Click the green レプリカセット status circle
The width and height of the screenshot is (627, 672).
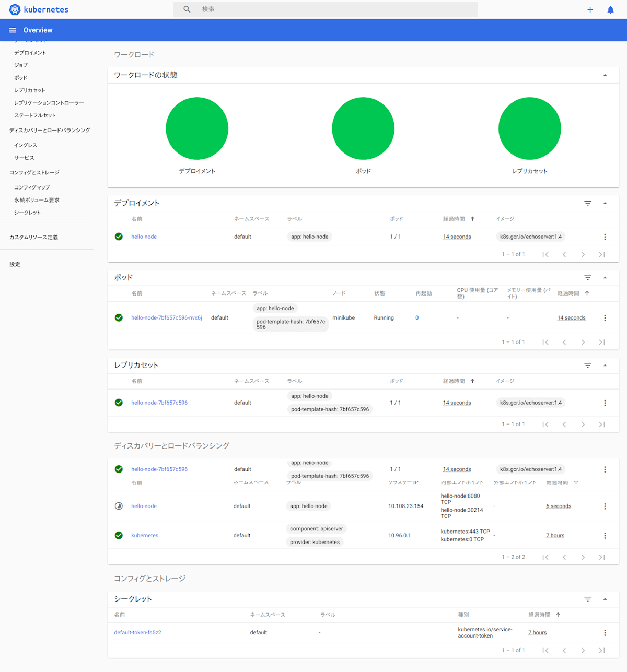tap(530, 128)
